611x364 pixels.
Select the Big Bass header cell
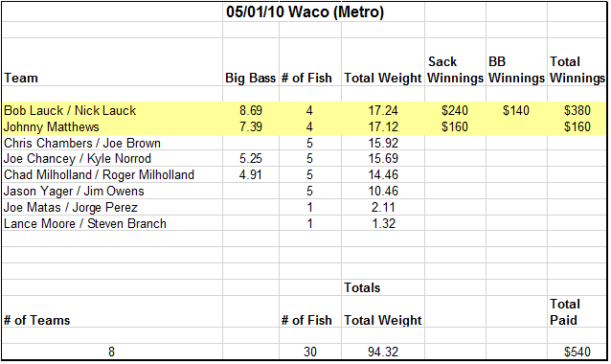tap(251, 62)
